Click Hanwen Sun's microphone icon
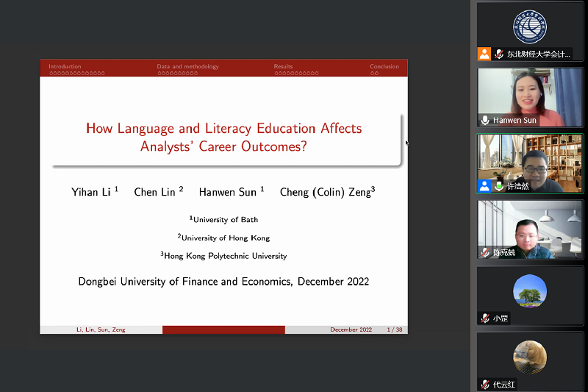Image resolution: width=588 pixels, height=392 pixels. pos(485,120)
